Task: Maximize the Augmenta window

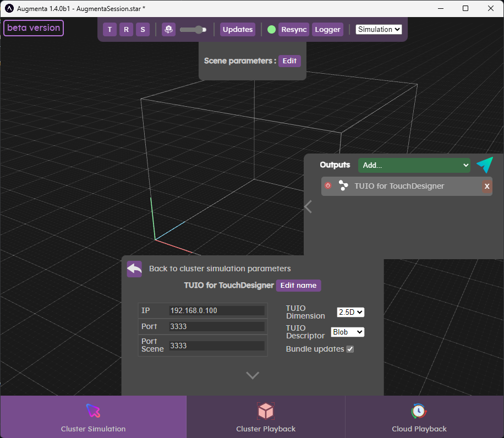Action: (465, 8)
